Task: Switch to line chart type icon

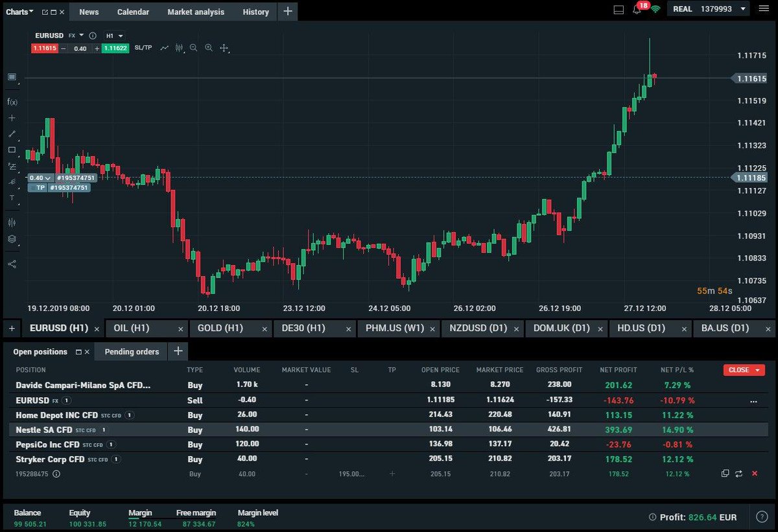Action: click(165, 48)
